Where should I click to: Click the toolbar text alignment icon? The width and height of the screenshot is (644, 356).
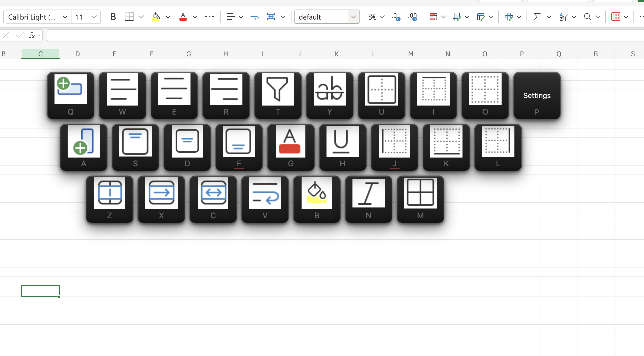click(x=231, y=17)
